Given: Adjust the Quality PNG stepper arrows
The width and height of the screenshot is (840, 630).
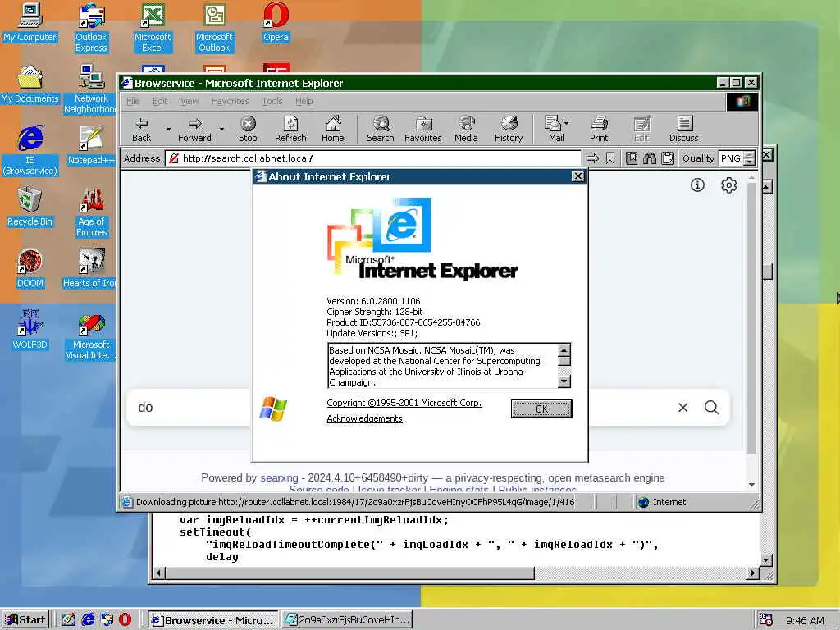Looking at the screenshot, I should coord(750,158).
